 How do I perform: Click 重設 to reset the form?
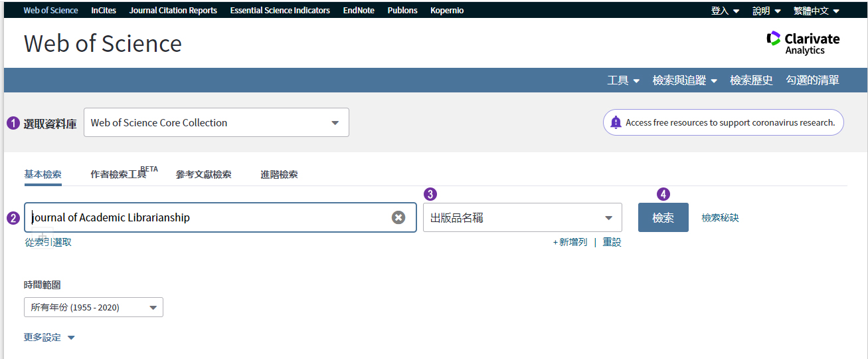[x=612, y=243]
